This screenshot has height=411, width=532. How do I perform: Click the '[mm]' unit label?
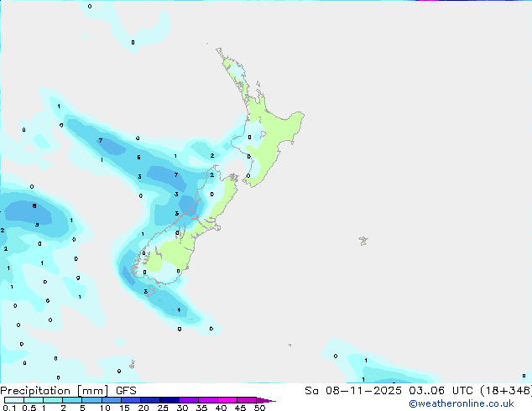[92, 391]
